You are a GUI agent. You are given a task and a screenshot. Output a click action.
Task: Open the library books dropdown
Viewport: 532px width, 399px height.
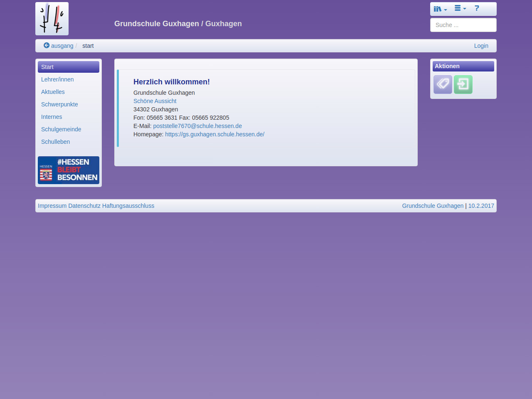[x=440, y=9]
